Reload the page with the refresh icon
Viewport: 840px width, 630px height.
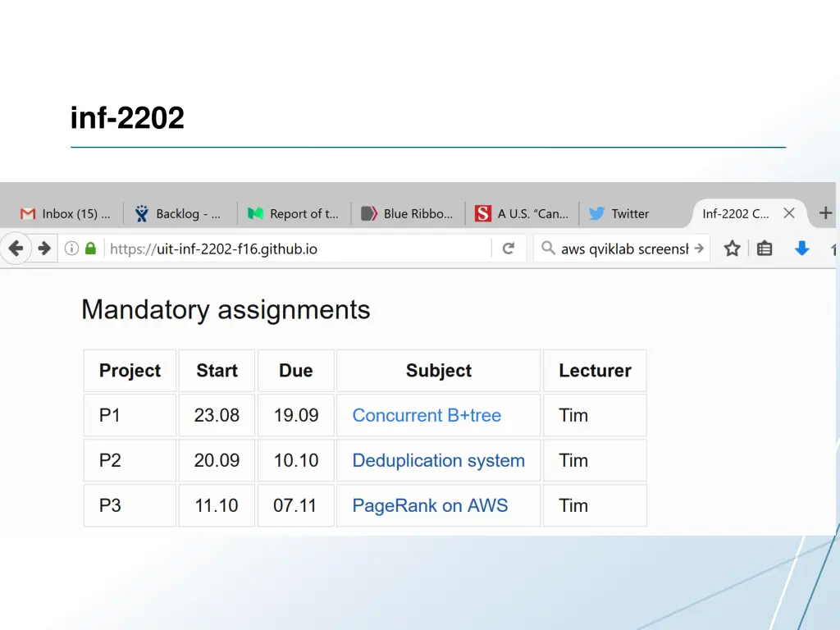point(509,249)
